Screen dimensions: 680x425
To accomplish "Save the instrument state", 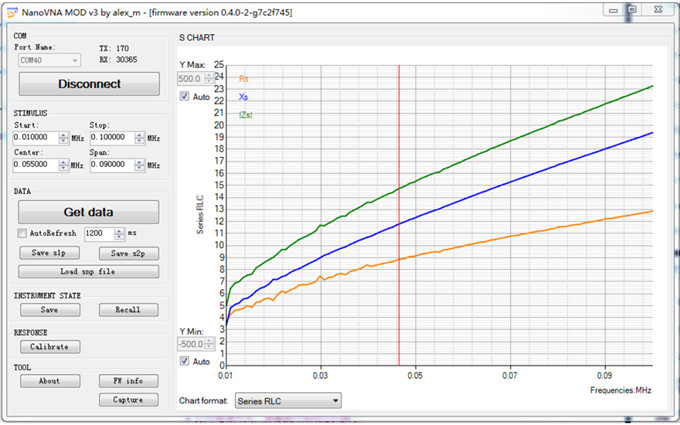I will click(48, 310).
